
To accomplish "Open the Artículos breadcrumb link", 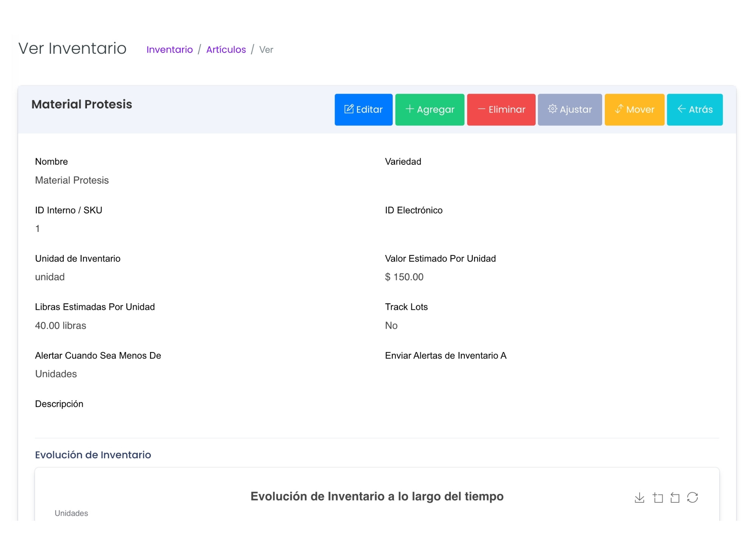I will (226, 49).
